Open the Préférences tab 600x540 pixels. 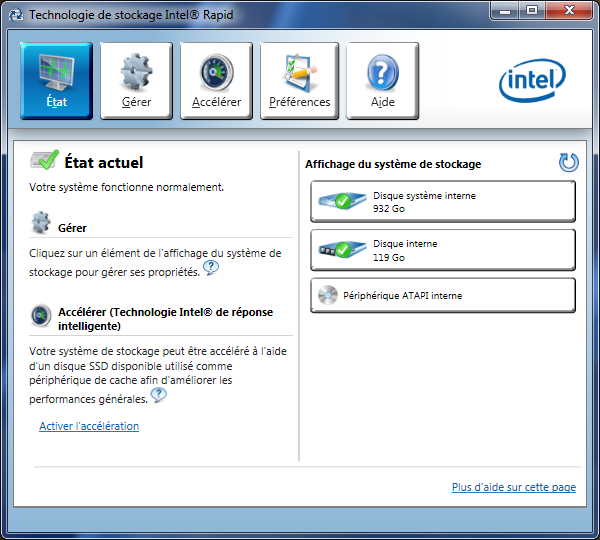[299, 81]
